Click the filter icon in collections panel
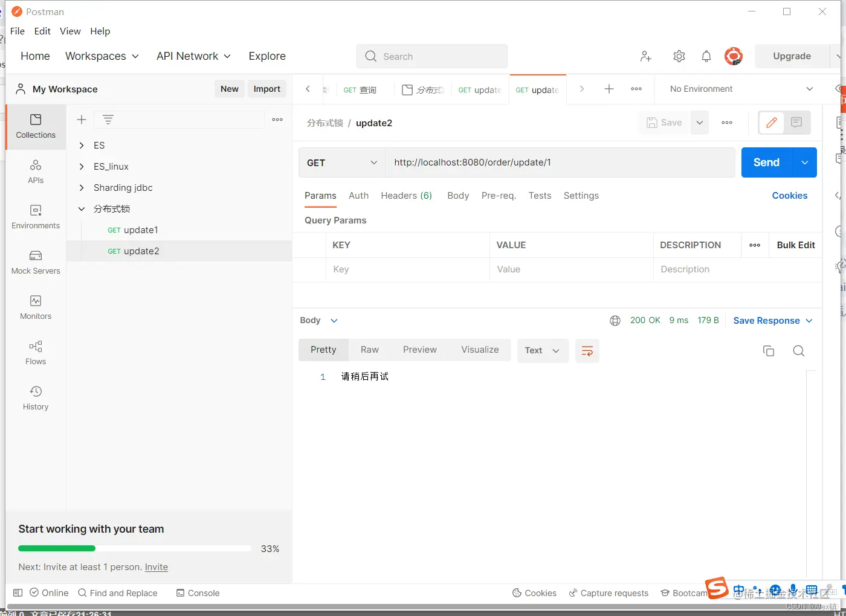846x616 pixels. pyautogui.click(x=108, y=120)
